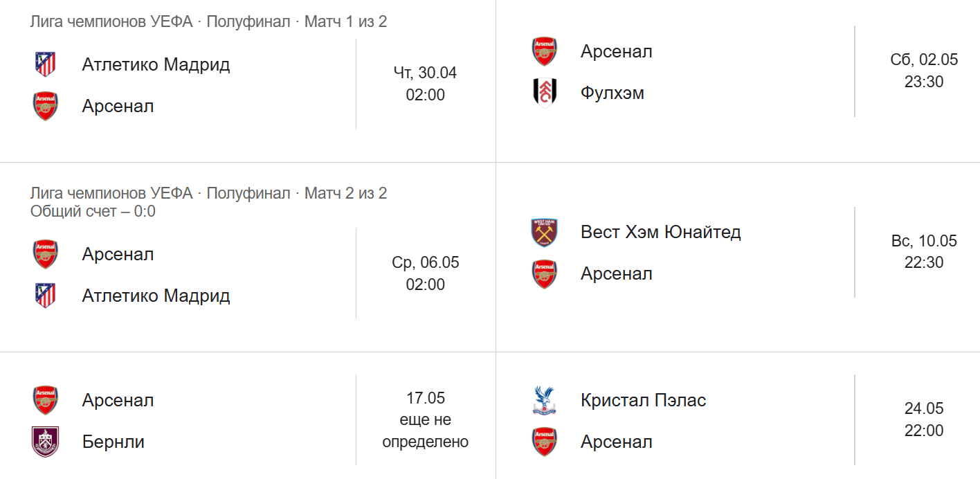Select the Arsenal crest beside the Fulham fixture

[x=544, y=51]
